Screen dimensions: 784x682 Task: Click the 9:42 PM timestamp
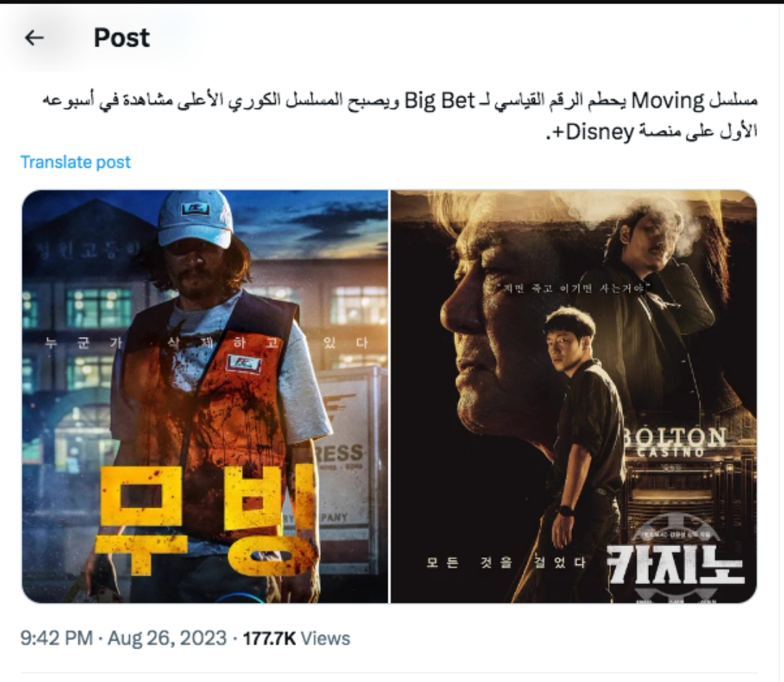(57, 638)
